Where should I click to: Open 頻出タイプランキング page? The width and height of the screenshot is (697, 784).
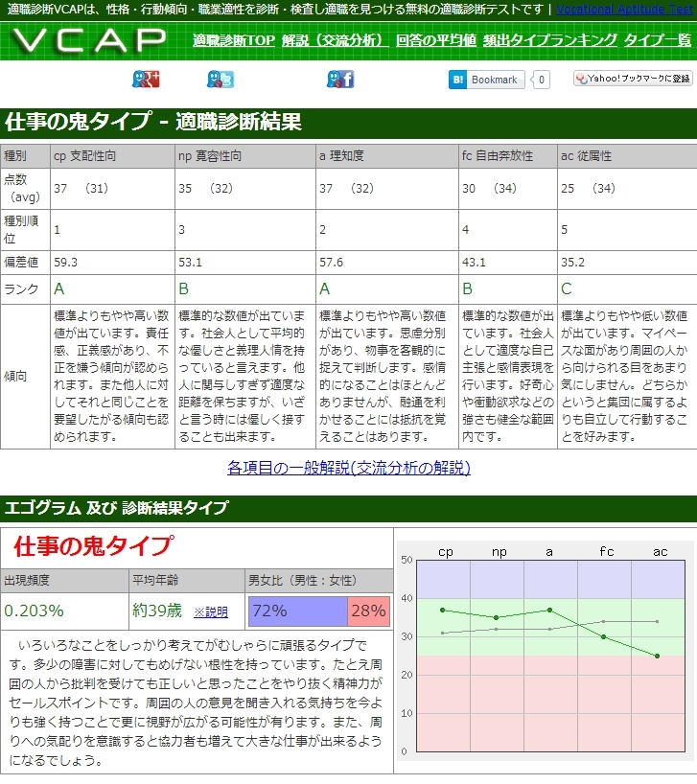pos(550,40)
